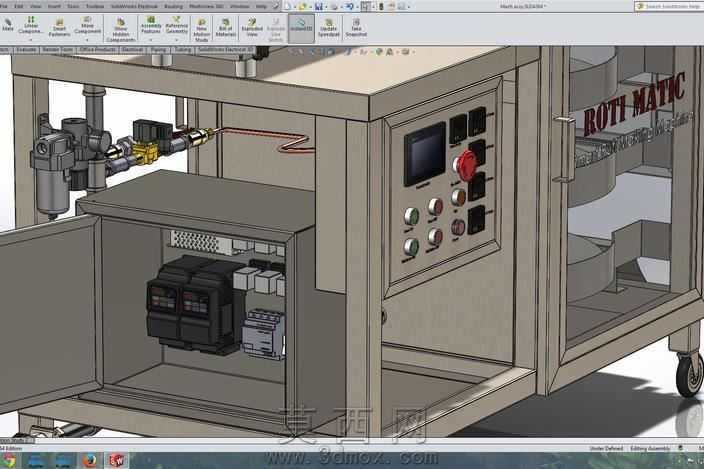Screen dimensions: 704x469
Task: Click the Undo icon
Action: point(350,6)
